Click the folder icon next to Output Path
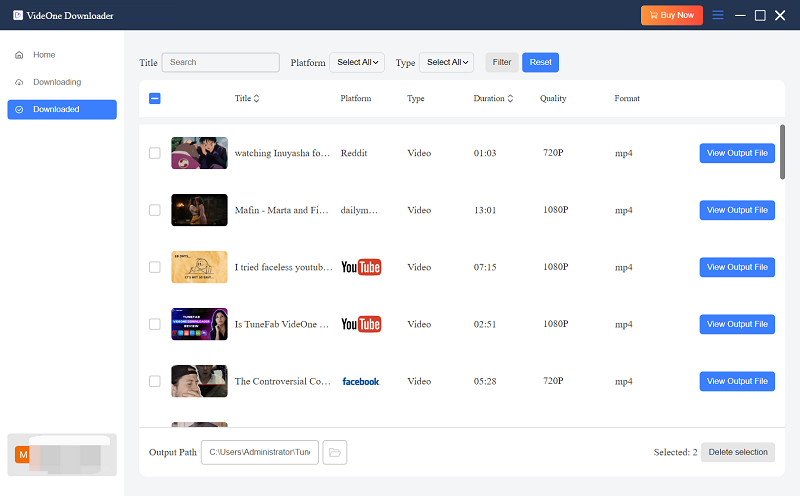800x496 pixels. [335, 453]
